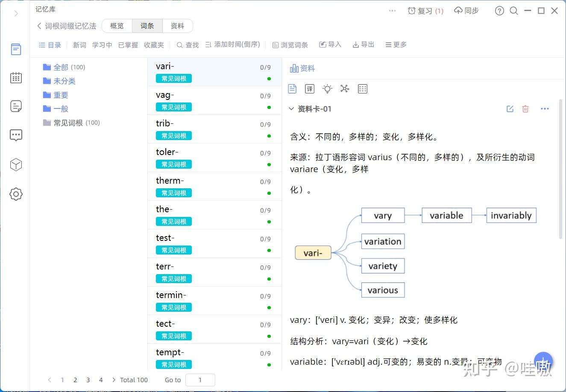Select the therm- entry
566x392 pixels.
(214, 186)
